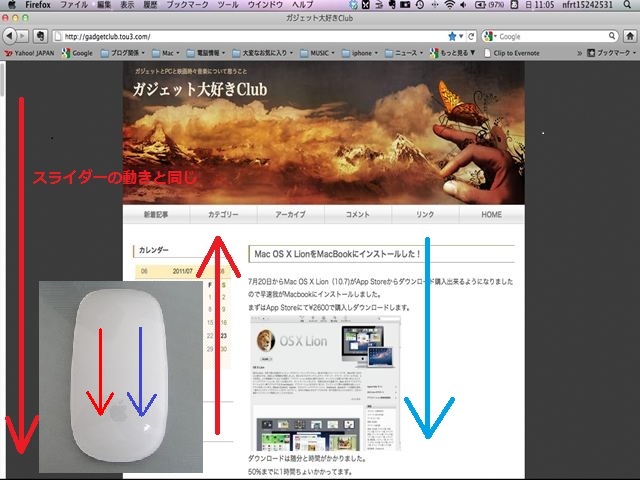Screen dimensions: 640x480
Task: Expand the iphone bookmark folder
Action: 360,53
